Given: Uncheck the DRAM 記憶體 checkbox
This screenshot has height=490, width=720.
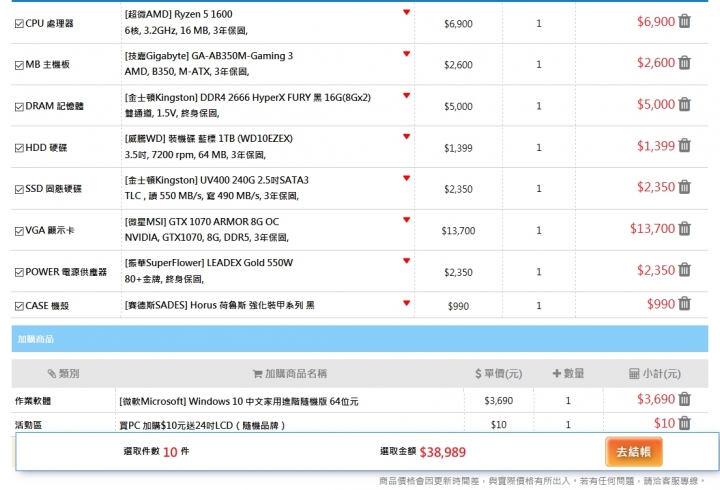Looking at the screenshot, I should (19, 107).
